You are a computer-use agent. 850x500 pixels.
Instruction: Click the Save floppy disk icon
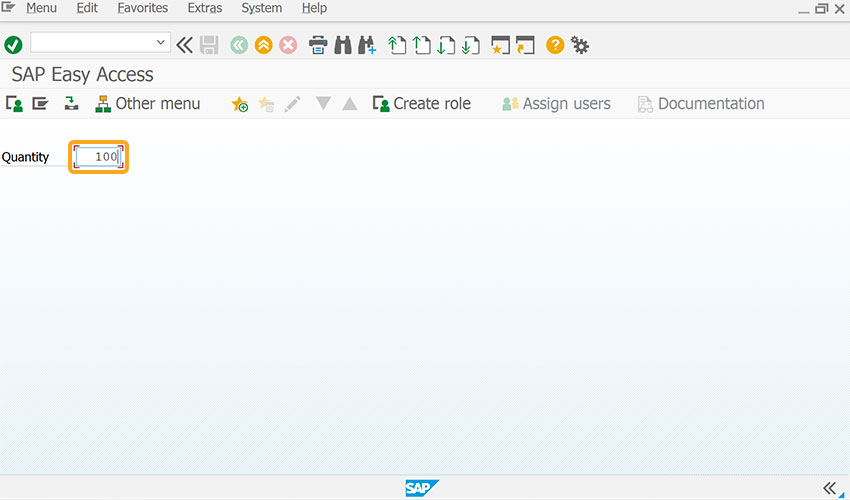point(209,45)
